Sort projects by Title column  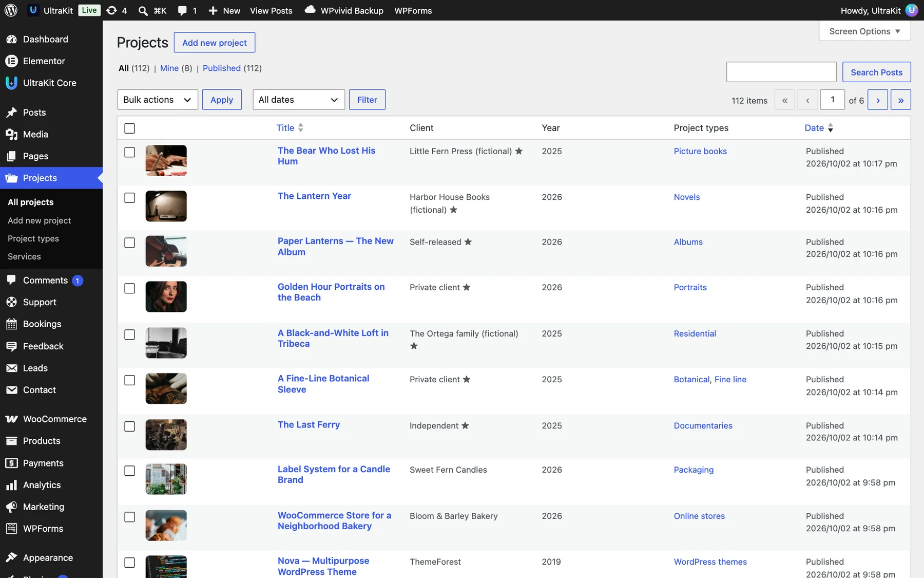point(290,128)
